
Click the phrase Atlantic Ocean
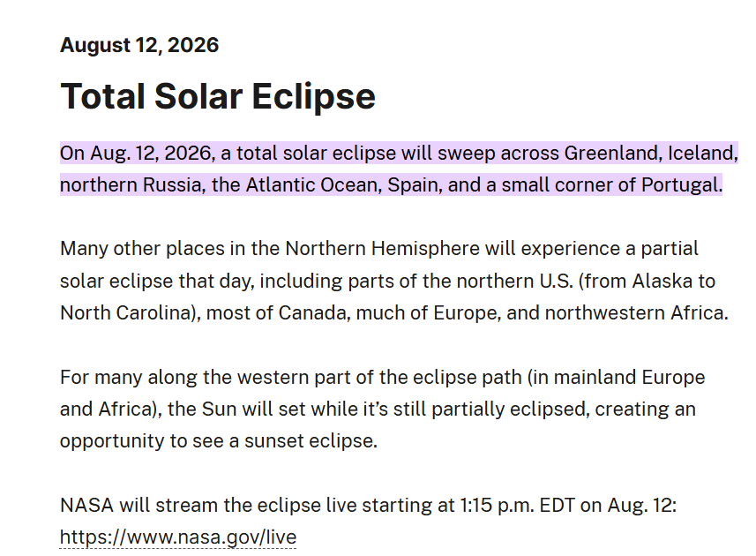313,185
